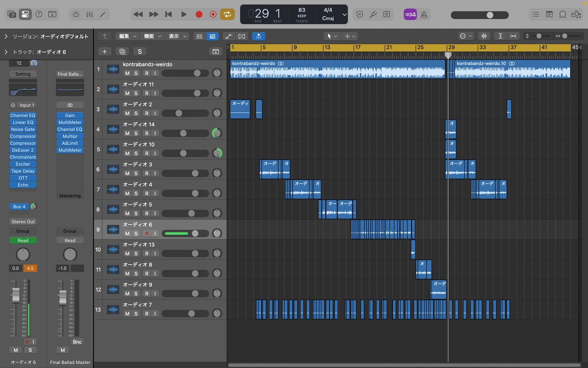Screen dimensions: 588x368
Task: Switch to grid view icon
Action: pos(199,36)
